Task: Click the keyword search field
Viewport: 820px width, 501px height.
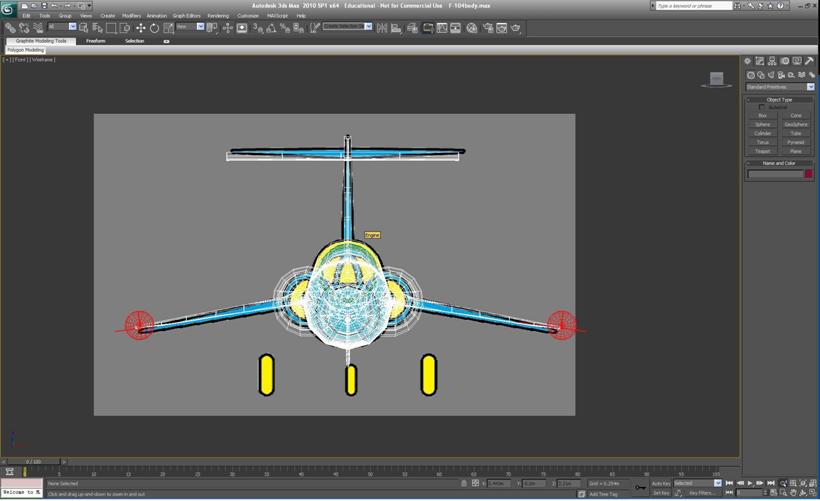Action: click(694, 6)
